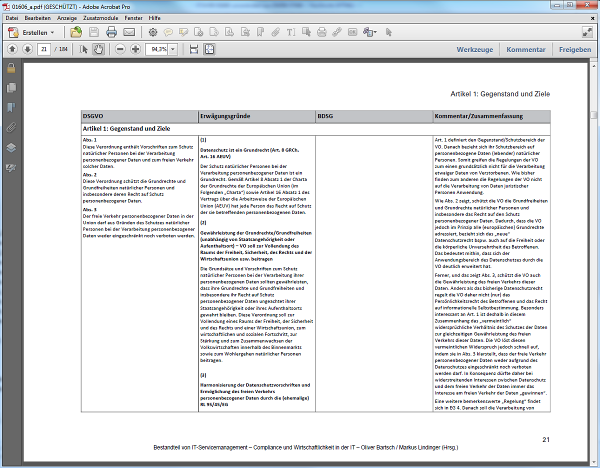Open the Layers side panel
The height and width of the screenshot is (468, 600).
click(x=11, y=147)
